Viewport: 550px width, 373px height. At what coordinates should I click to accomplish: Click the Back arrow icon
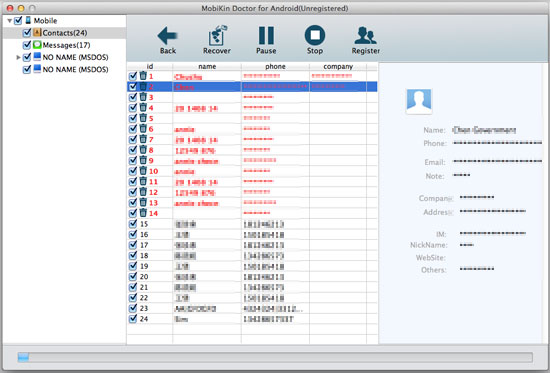(x=168, y=35)
